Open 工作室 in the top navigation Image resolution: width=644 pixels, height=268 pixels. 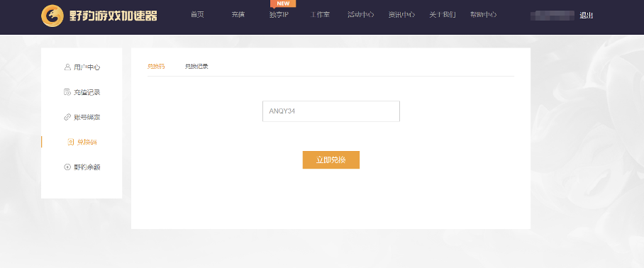coord(320,15)
